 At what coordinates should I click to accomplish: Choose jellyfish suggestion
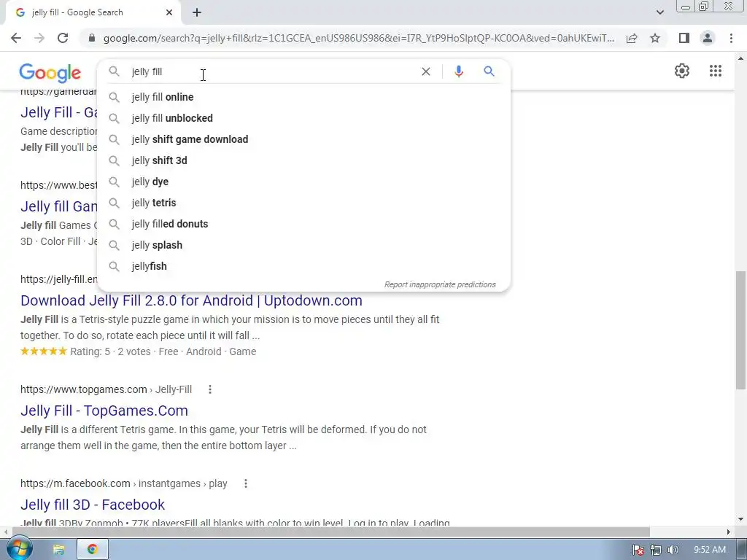[x=303, y=266]
